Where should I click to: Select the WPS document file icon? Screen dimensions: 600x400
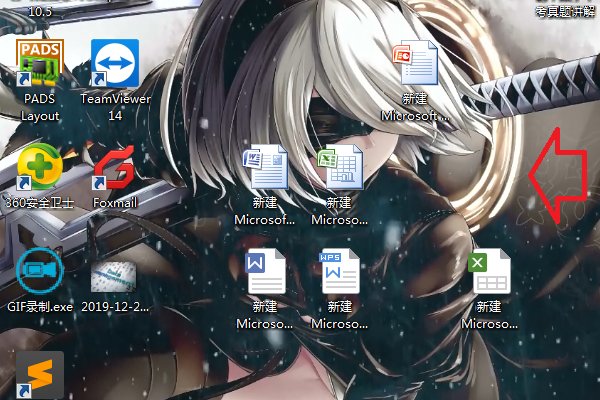[x=340, y=271]
